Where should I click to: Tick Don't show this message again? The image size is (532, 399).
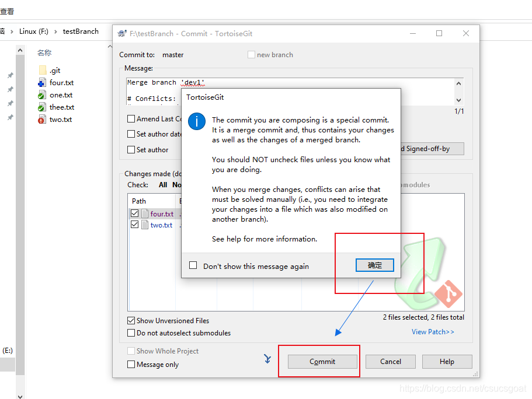[193, 265]
